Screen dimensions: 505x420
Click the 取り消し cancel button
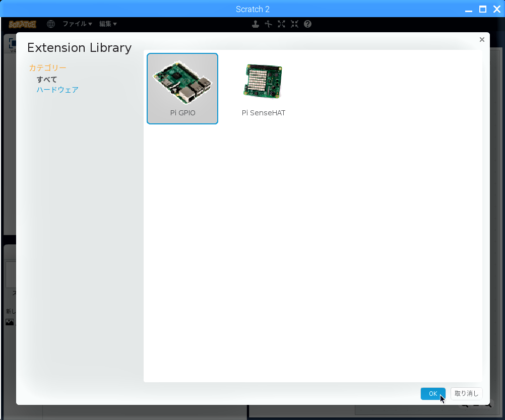(x=466, y=394)
